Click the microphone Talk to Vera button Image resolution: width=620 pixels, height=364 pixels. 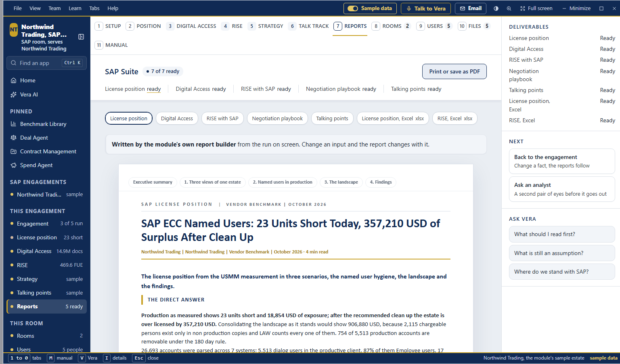pyautogui.click(x=426, y=8)
